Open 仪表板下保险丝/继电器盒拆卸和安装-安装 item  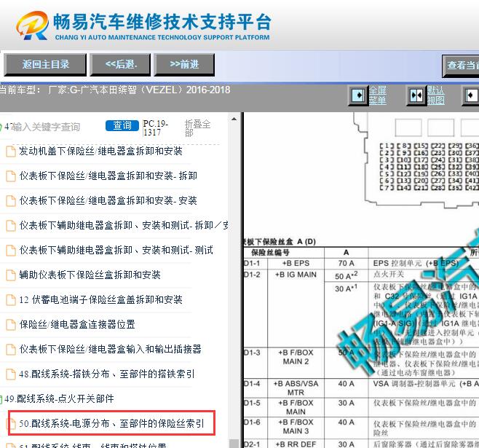108,200
